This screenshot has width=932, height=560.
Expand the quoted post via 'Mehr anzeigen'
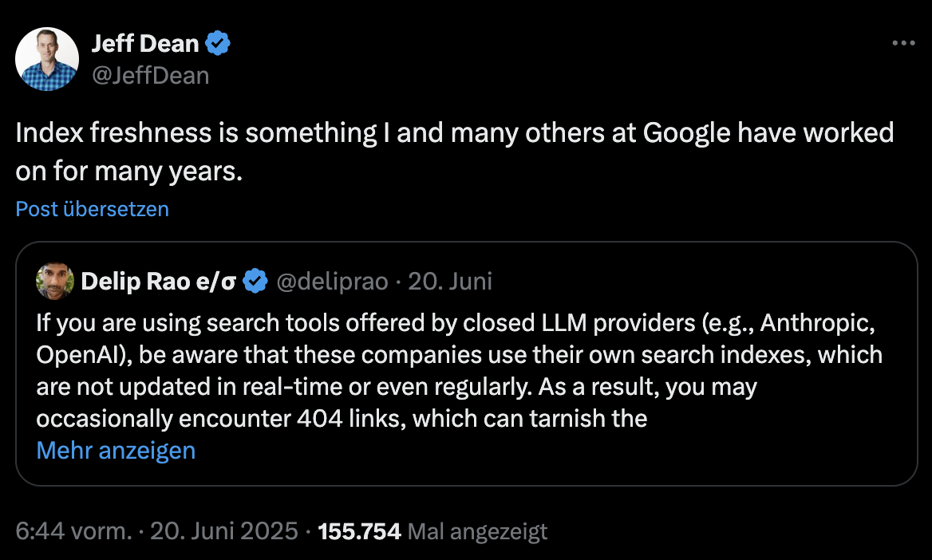click(115, 450)
